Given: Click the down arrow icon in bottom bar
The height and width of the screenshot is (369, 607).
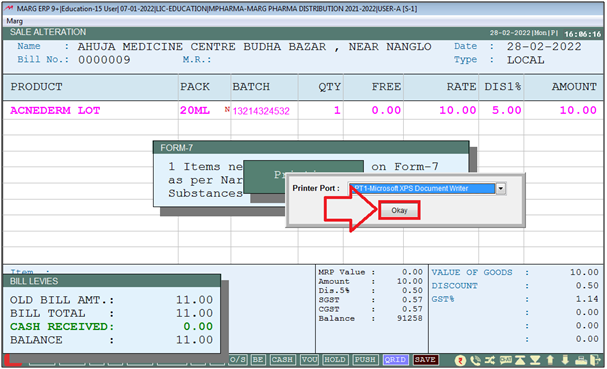Looking at the screenshot, I should pyautogui.click(x=565, y=360).
